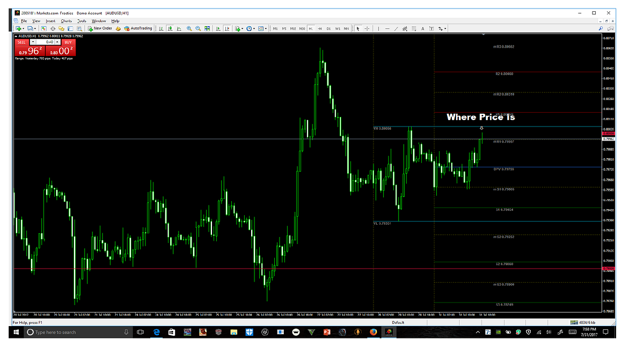Select the text label tool
The image size is (644, 362).
coord(431,28)
